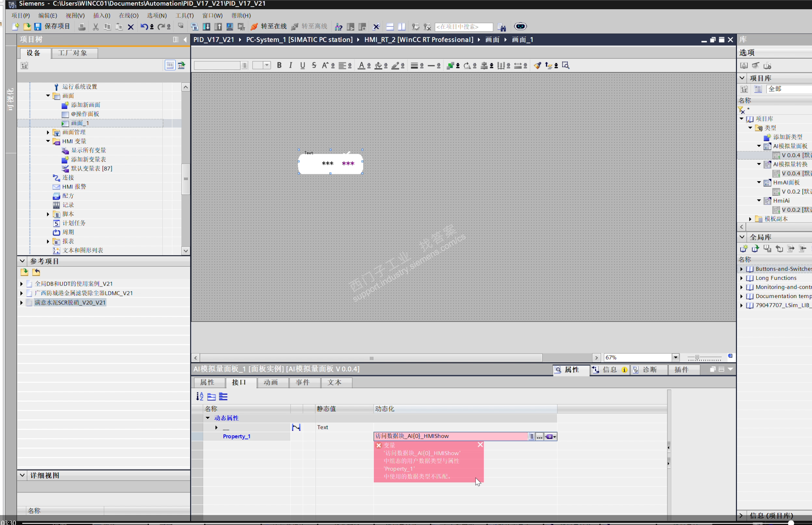The width and height of the screenshot is (812, 525).
Task: Click the Print icon in toolbar
Action: point(82,26)
